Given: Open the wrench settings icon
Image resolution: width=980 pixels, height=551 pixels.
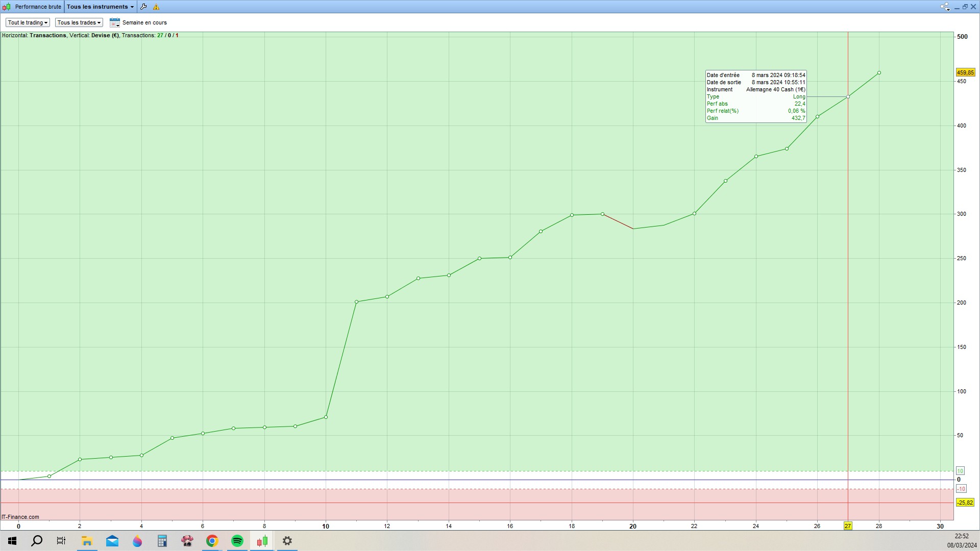Looking at the screenshot, I should pos(143,7).
